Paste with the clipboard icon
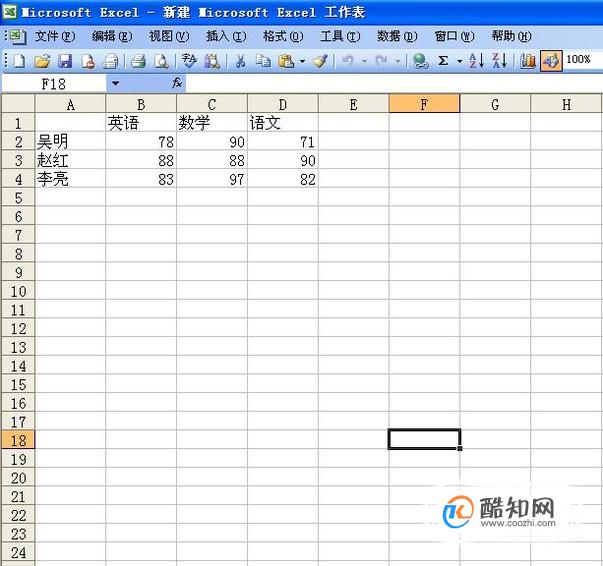This screenshot has width=603, height=566. 286,61
